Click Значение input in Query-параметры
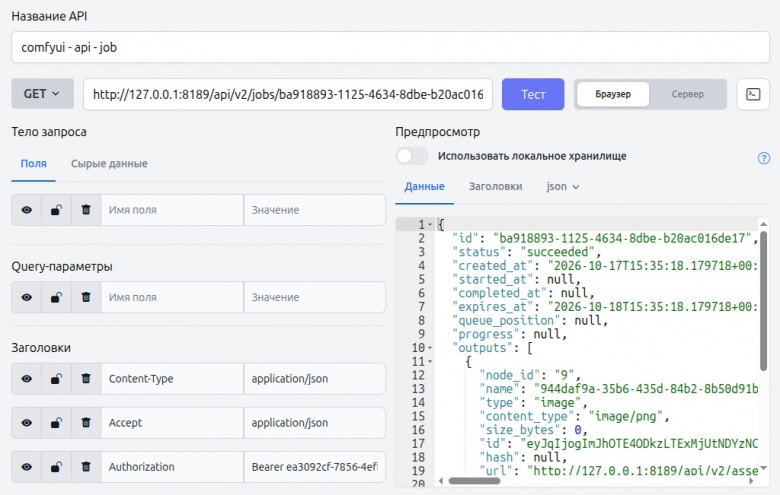This screenshot has width=780, height=495. [314, 297]
